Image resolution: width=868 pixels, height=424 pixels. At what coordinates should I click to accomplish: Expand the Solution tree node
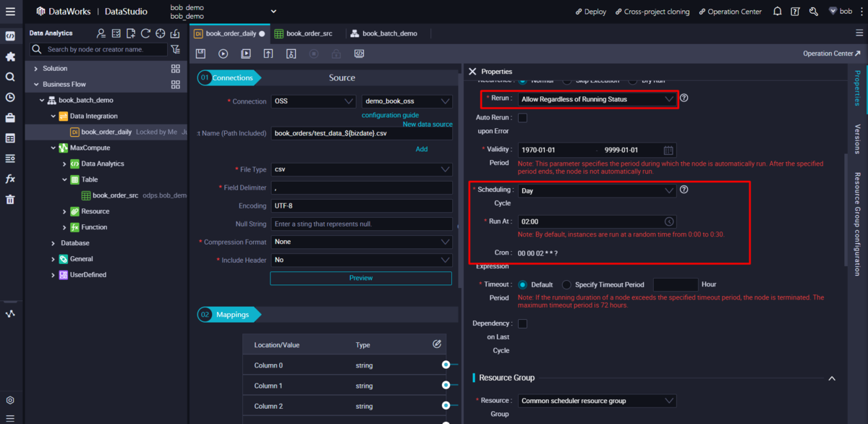(36, 69)
